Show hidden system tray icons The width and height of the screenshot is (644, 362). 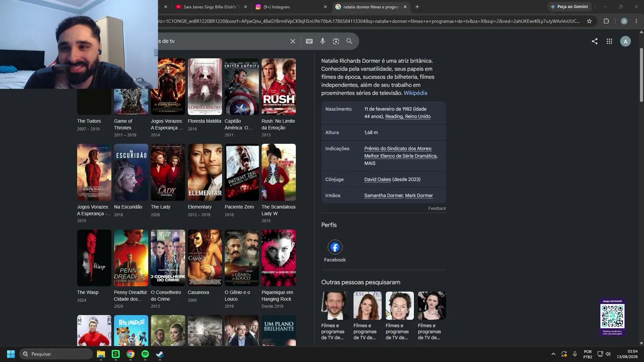pyautogui.click(x=553, y=354)
